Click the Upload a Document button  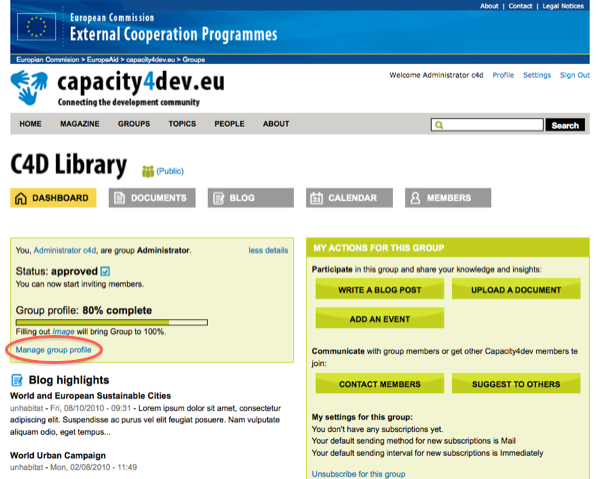516,290
